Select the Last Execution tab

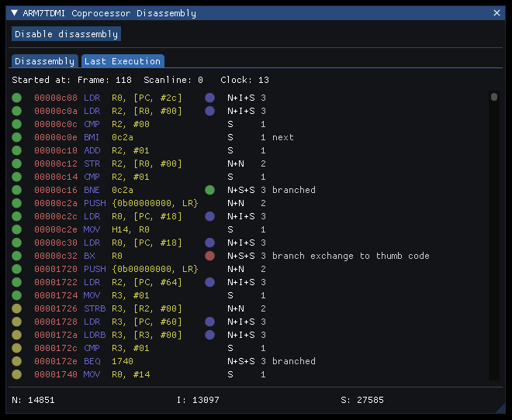click(123, 61)
